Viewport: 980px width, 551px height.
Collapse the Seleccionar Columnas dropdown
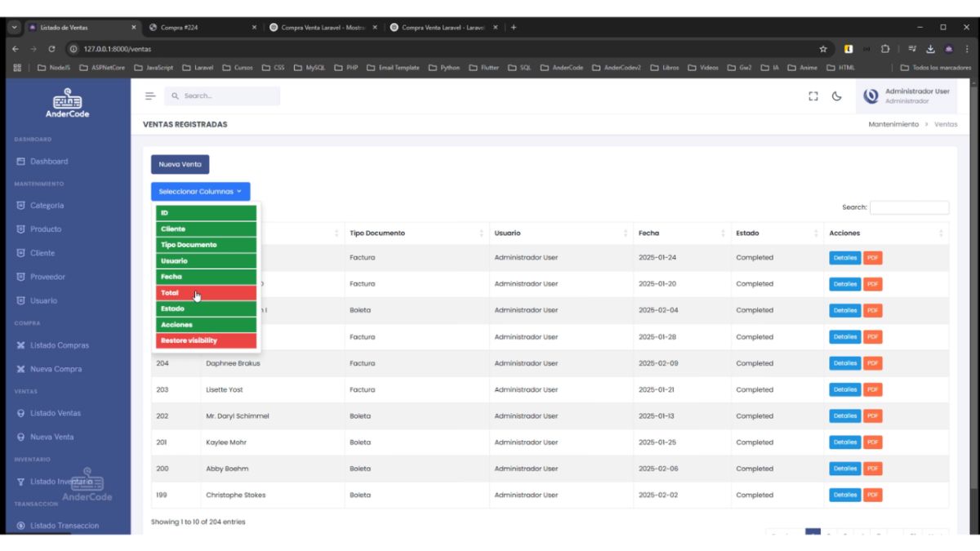click(x=200, y=192)
